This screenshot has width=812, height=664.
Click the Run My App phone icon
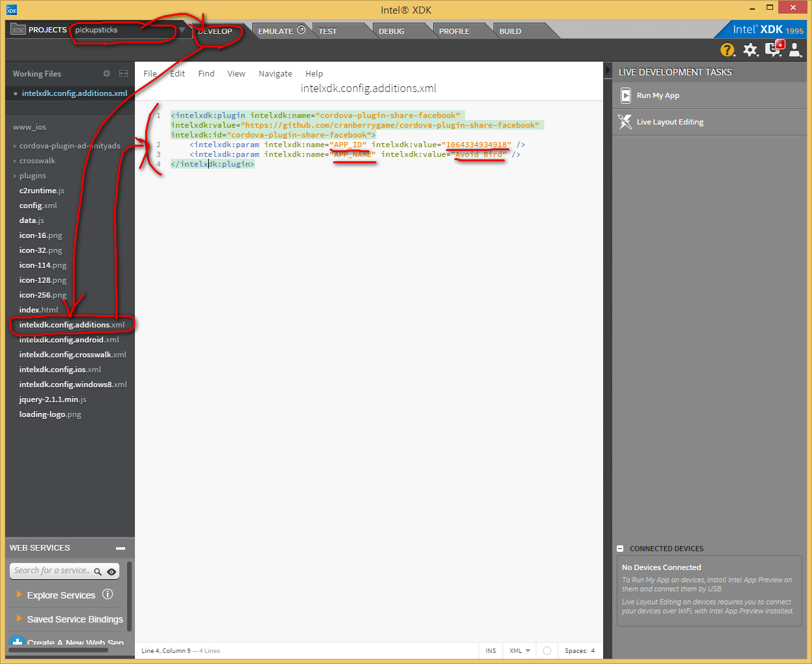[626, 95]
